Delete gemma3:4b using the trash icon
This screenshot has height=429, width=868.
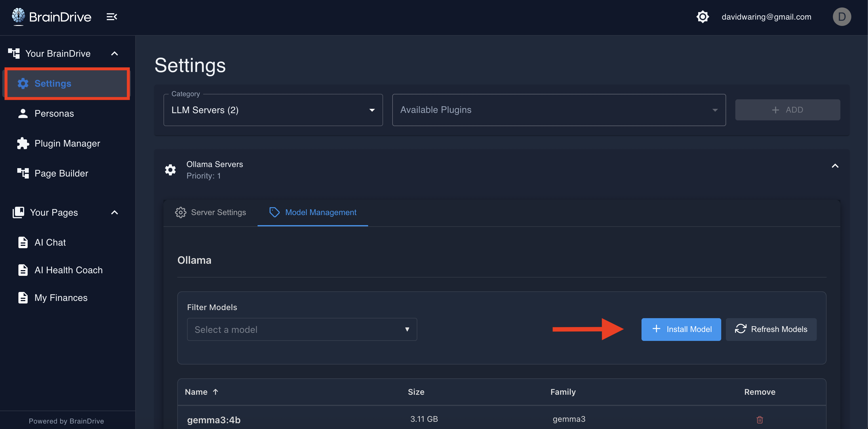(759, 419)
